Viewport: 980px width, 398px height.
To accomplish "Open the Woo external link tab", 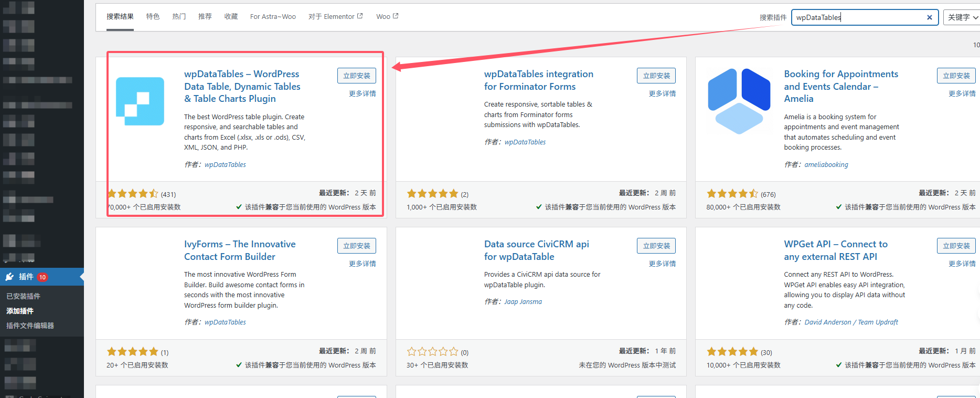I will coord(387,17).
